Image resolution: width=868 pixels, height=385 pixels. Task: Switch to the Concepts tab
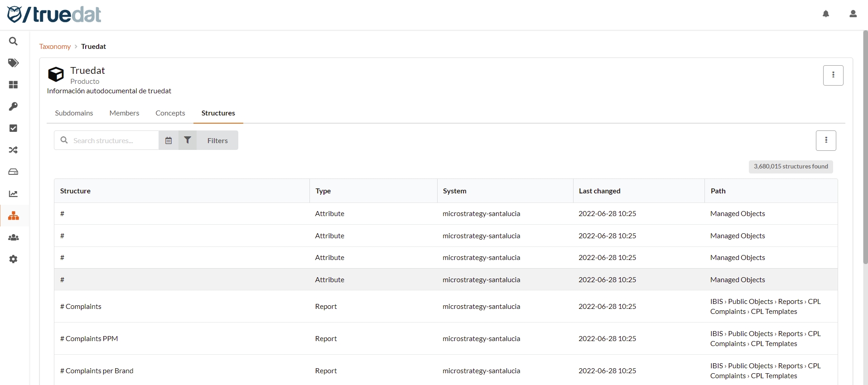click(170, 113)
